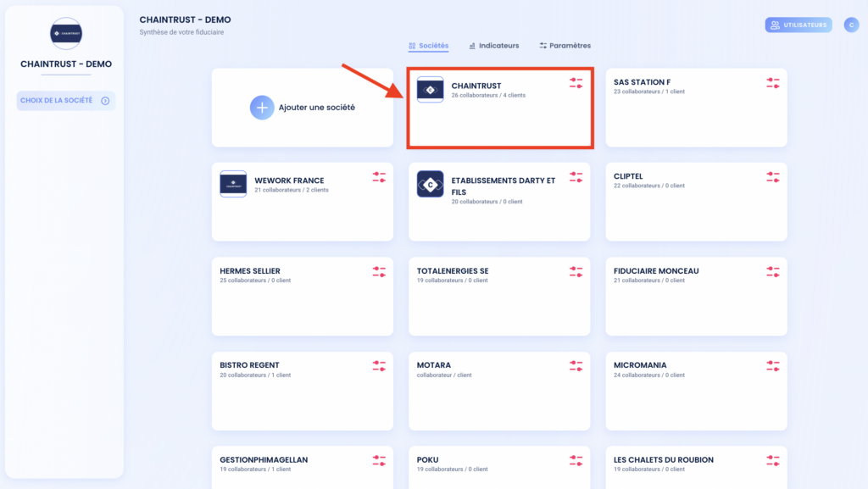Screen dimensions: 868x489
Task: Open settings sliders icon on HERMES SELLIER card
Action: tap(379, 272)
